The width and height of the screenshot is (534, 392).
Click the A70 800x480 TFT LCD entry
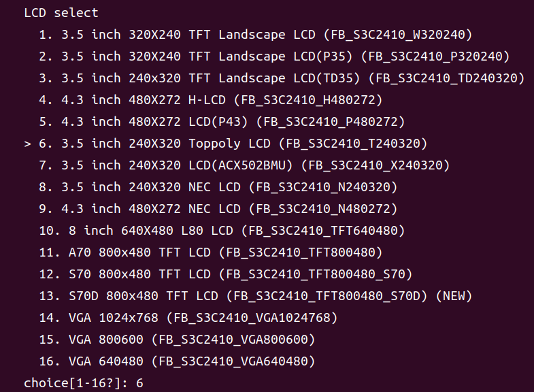click(211, 252)
